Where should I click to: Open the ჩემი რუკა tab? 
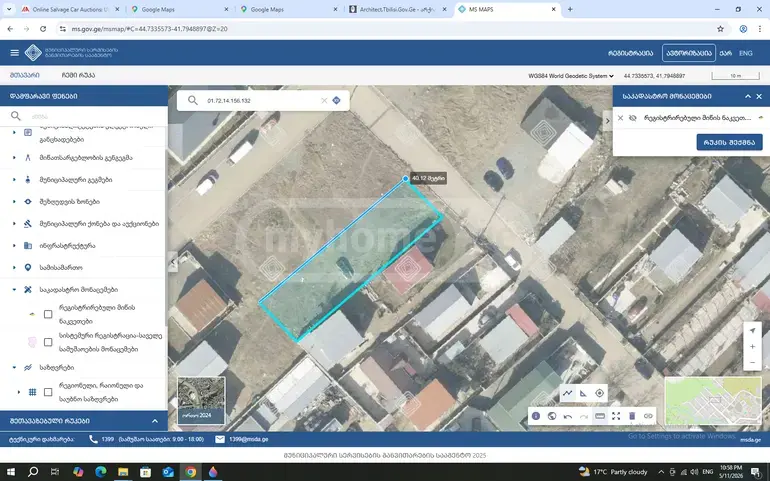[x=78, y=75]
